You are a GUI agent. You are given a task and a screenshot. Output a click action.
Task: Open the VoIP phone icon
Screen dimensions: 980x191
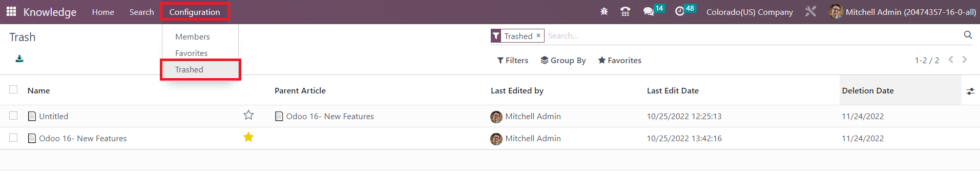point(625,11)
